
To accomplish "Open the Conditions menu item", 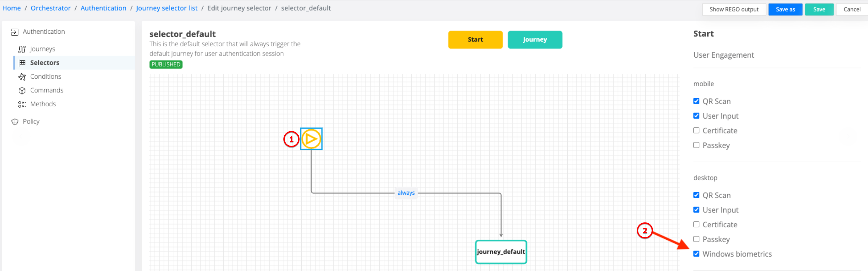I will [46, 76].
